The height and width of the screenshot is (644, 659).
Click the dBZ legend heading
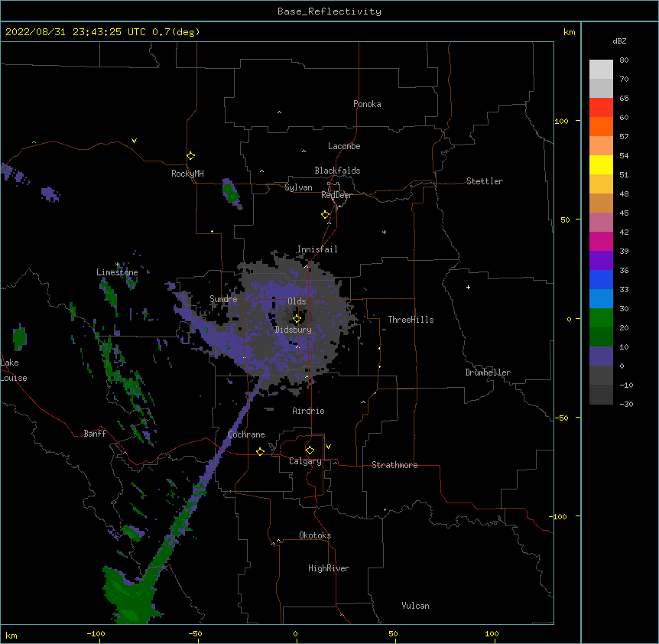pos(619,41)
